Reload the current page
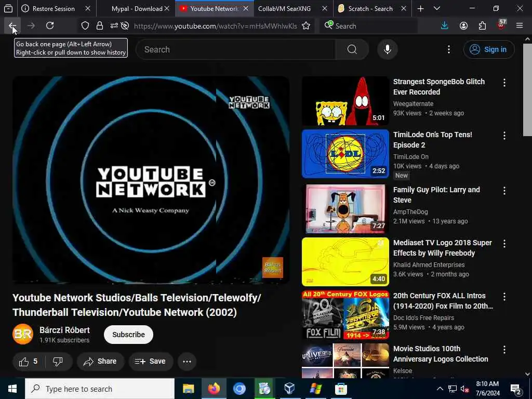Screen dimensions: 532x399 coord(50,26)
